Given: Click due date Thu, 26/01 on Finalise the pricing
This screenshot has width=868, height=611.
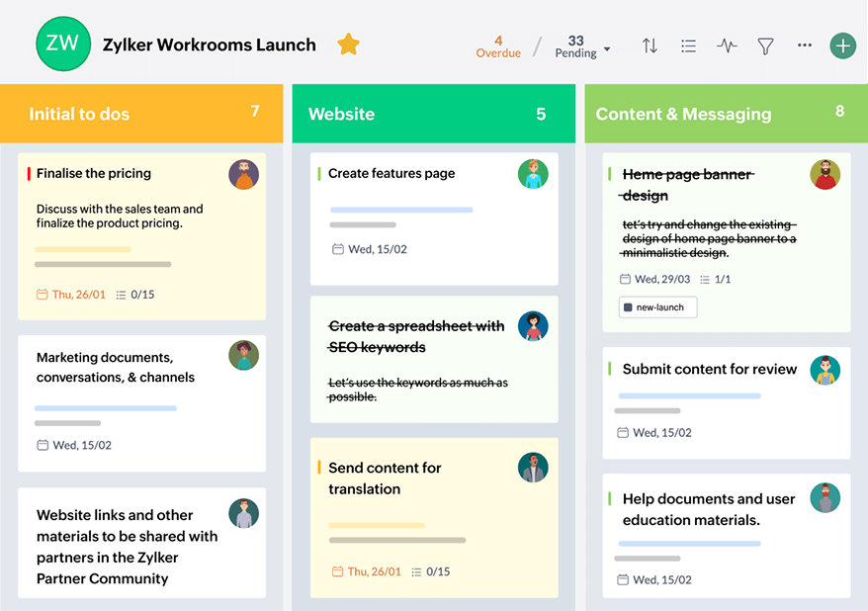Looking at the screenshot, I should pyautogui.click(x=71, y=295).
